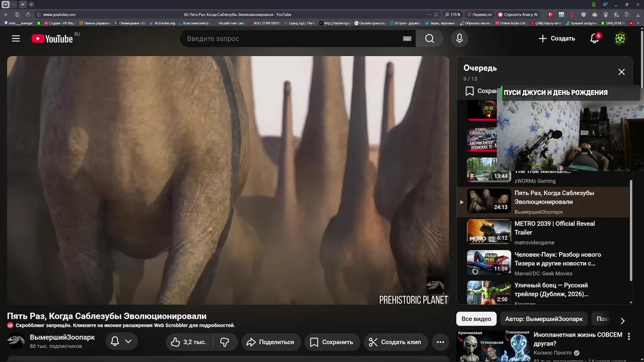
Task: Reload the page with browser refresh icon
Action: pos(28,15)
